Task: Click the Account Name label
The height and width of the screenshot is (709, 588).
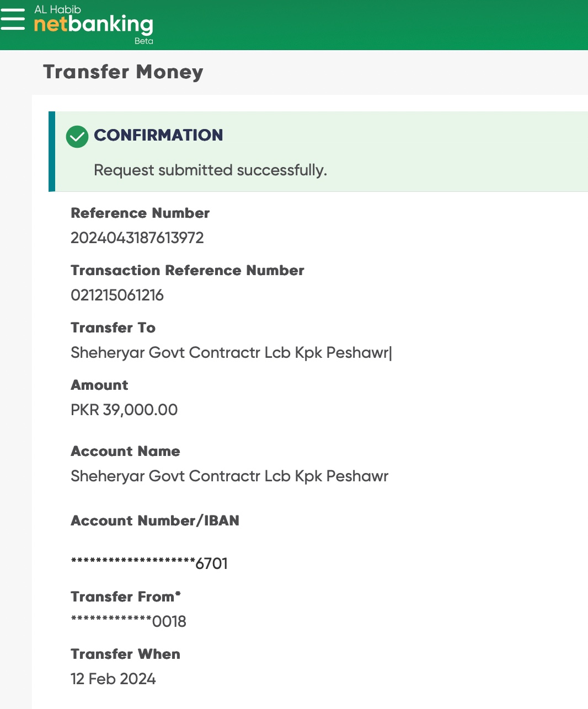Action: 125,452
